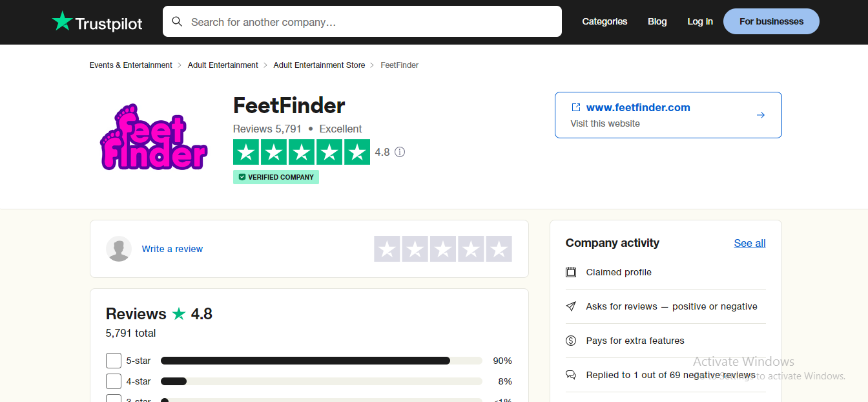Check the 5-star review filter

114,361
